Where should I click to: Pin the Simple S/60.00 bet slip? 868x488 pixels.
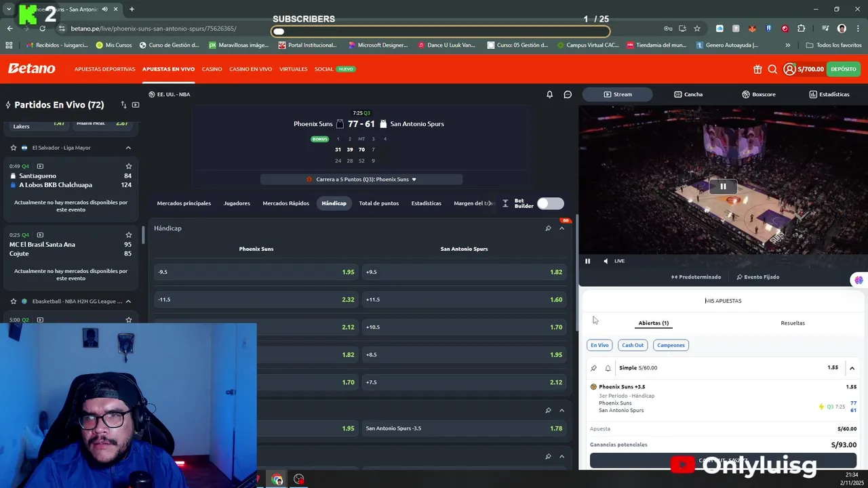click(x=594, y=368)
